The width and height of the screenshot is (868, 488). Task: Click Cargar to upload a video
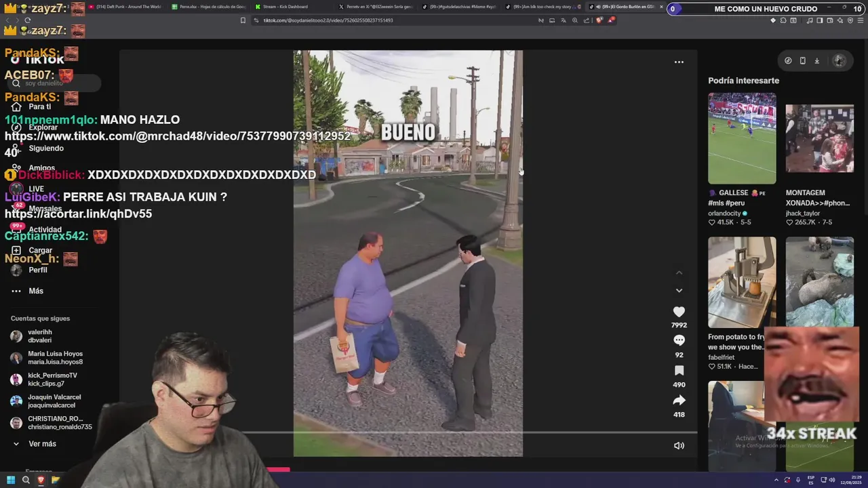pyautogui.click(x=40, y=250)
